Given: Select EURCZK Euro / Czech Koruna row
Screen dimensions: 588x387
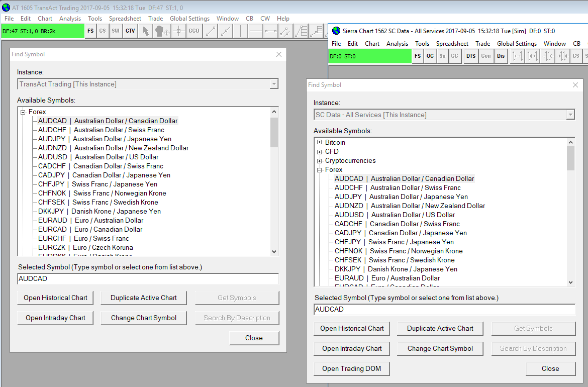Looking at the screenshot, I should coord(85,247).
